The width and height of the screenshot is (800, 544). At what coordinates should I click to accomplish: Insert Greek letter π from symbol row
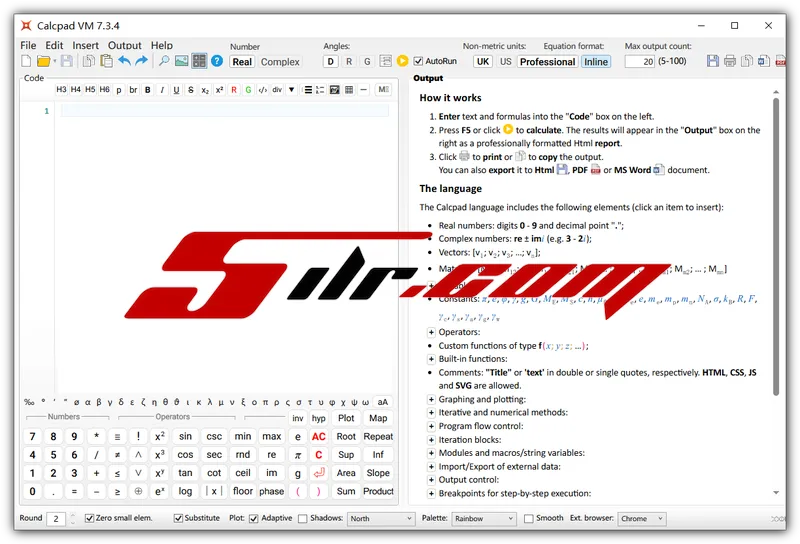pyautogui.click(x=265, y=402)
